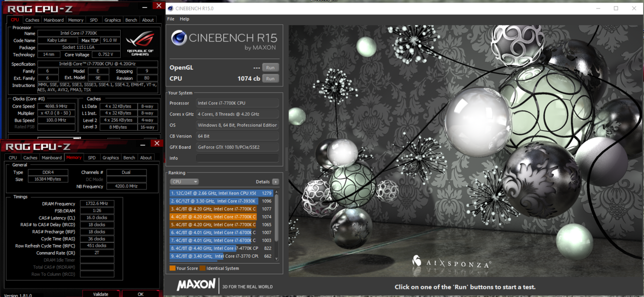
Task: Open About tab in lower CPU-Z window
Action: [x=146, y=158]
